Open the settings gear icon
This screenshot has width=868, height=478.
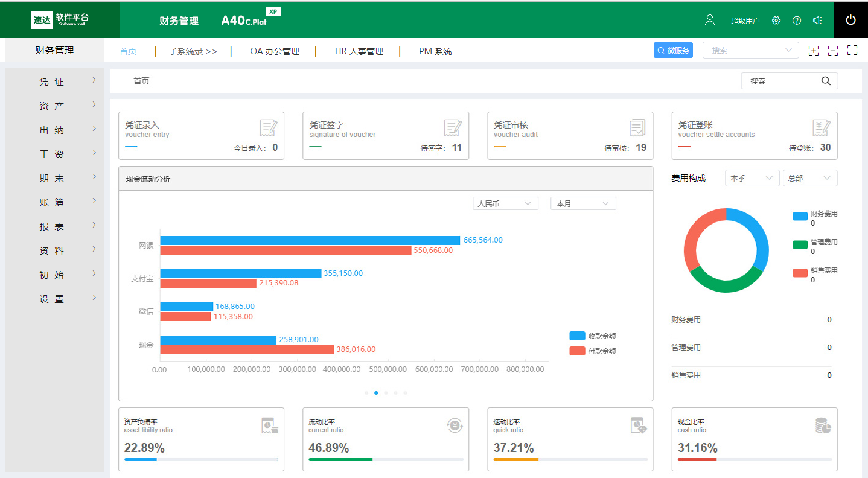[x=776, y=21]
